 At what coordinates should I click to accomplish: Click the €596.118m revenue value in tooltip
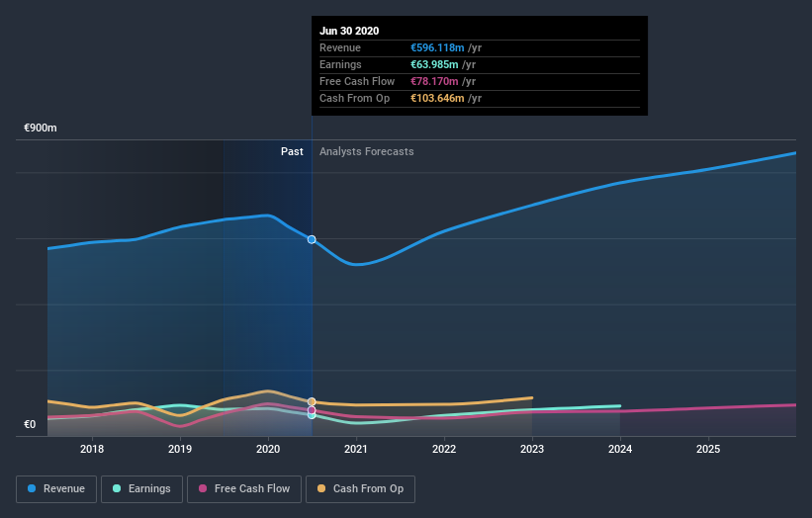437,47
